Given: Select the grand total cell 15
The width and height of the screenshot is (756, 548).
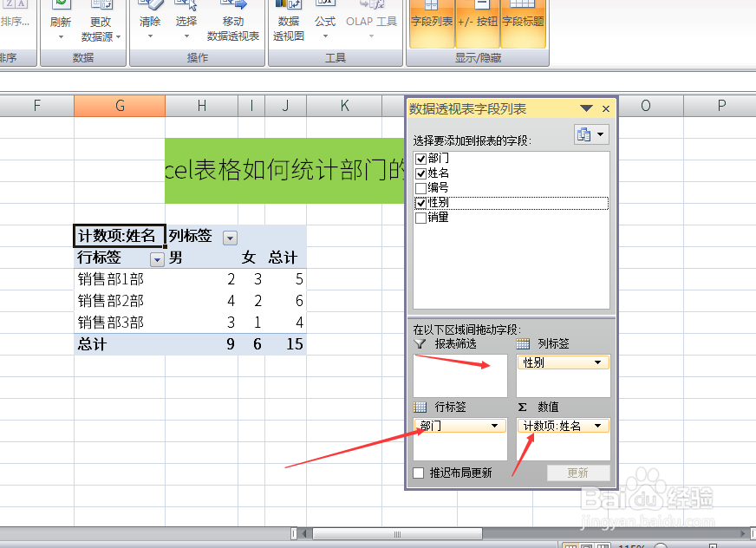Looking at the screenshot, I should (286, 344).
